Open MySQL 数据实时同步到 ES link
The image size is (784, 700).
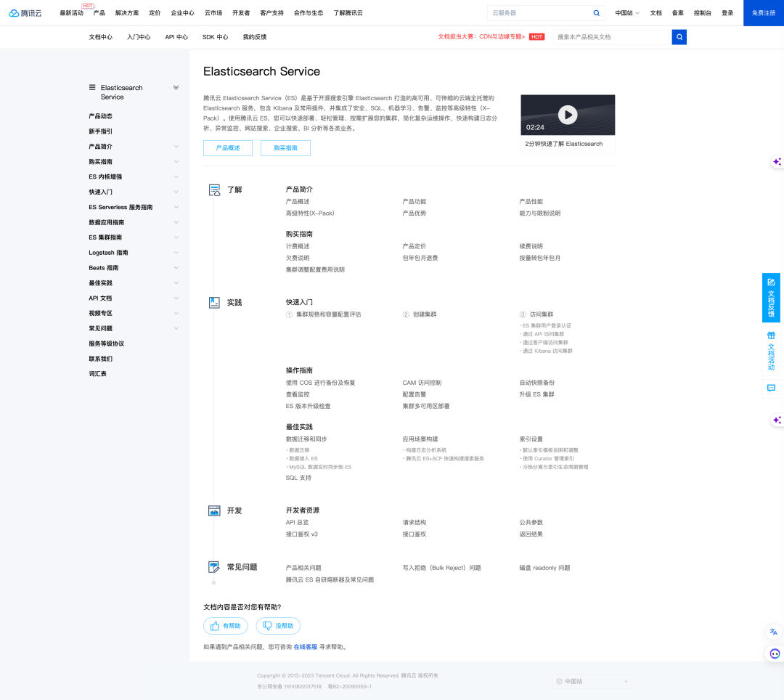320,467
